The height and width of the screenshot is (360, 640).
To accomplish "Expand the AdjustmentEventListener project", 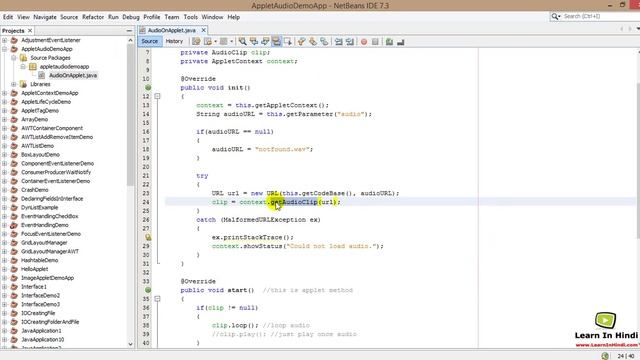I will point(4,40).
